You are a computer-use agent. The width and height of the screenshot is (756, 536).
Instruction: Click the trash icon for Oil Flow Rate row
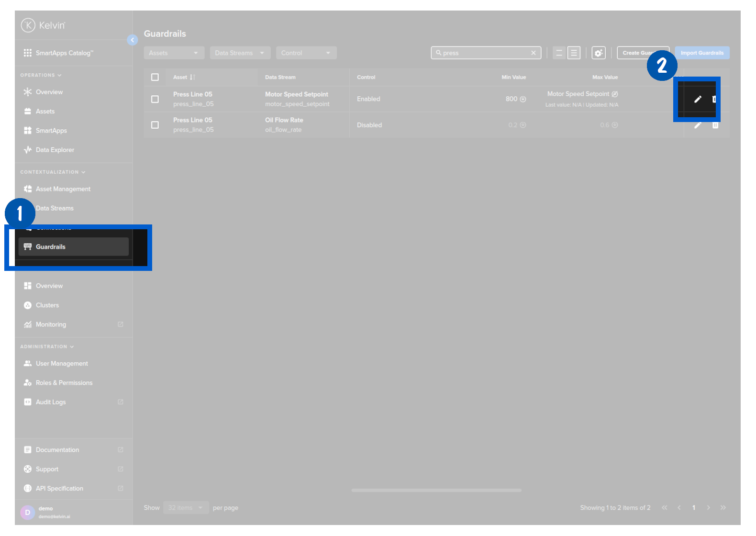pyautogui.click(x=715, y=125)
